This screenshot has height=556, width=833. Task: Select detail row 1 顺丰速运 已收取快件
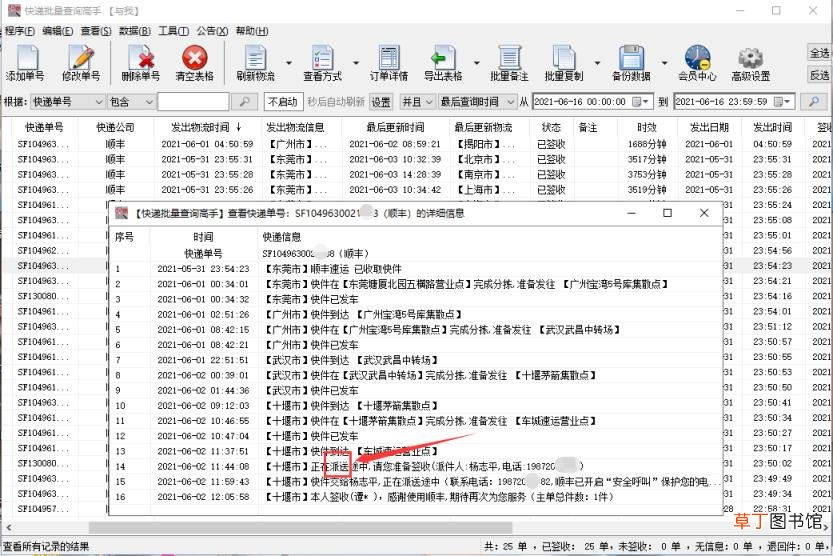415,269
